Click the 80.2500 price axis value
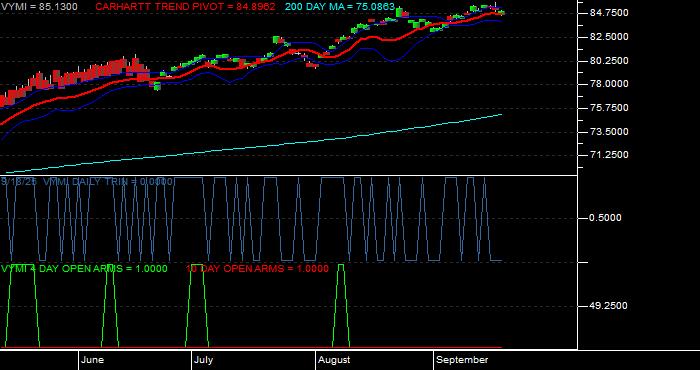The width and height of the screenshot is (700, 370). [x=609, y=60]
